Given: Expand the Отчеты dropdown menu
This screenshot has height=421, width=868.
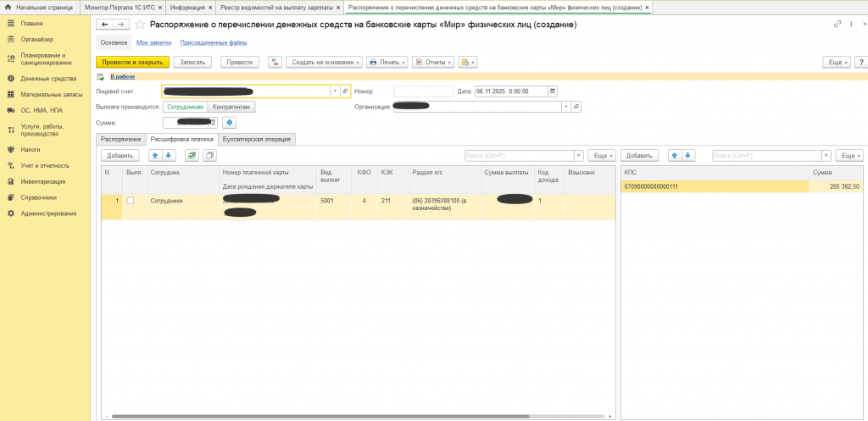Looking at the screenshot, I should point(433,63).
